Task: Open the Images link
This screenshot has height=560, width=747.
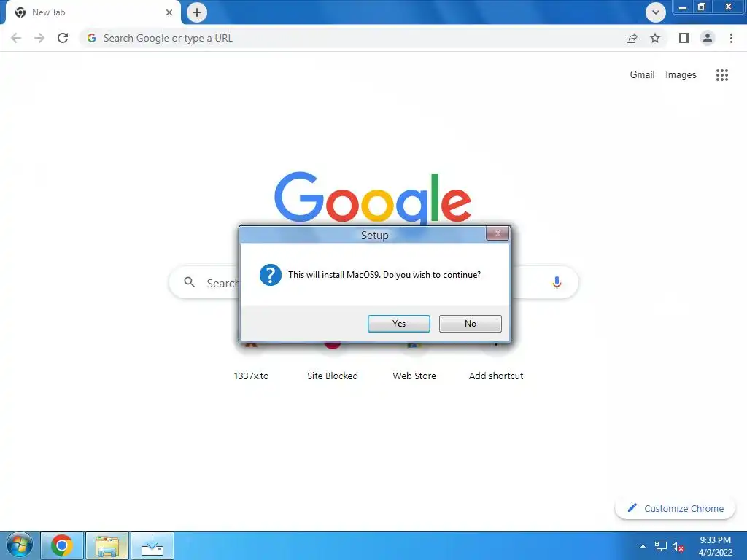Action: coord(681,75)
